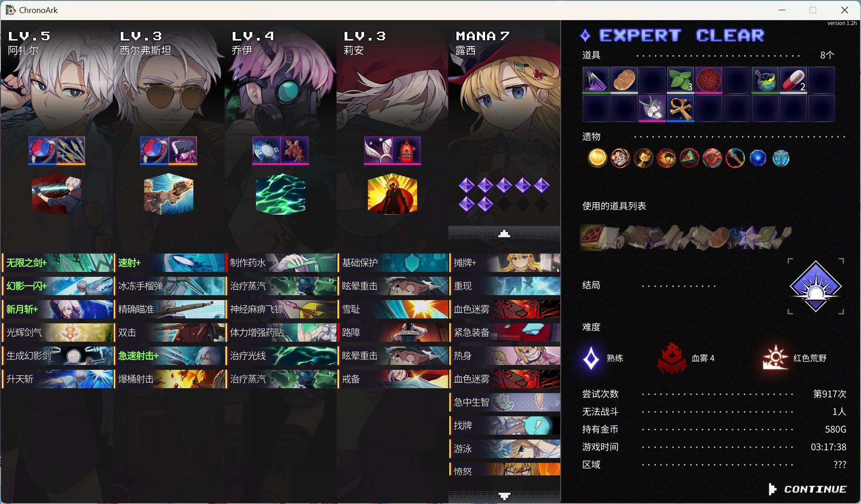Screen dimensions: 861x504
Task: Expand 露西 skill list with down arrow
Action: (504, 496)
